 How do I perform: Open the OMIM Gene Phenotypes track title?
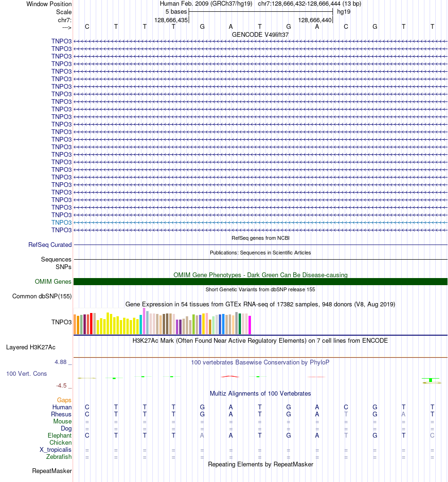260,275
